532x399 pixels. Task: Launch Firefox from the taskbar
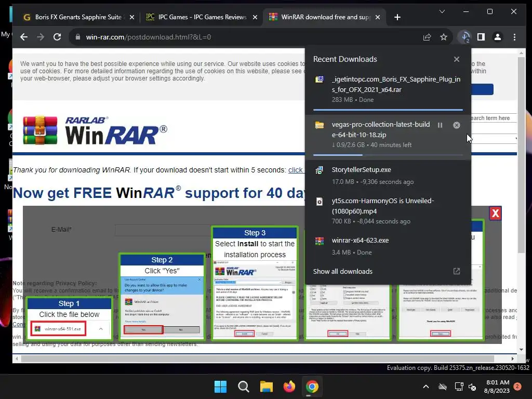(x=289, y=387)
